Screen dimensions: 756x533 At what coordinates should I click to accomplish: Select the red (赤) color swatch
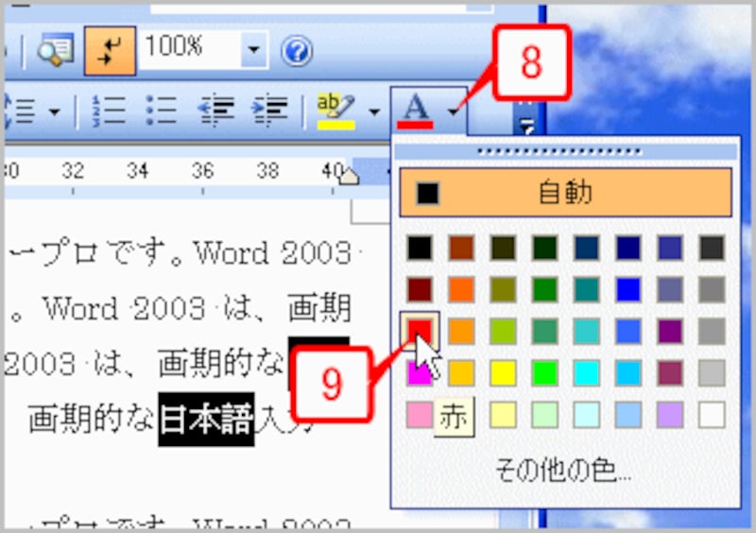[x=419, y=331]
